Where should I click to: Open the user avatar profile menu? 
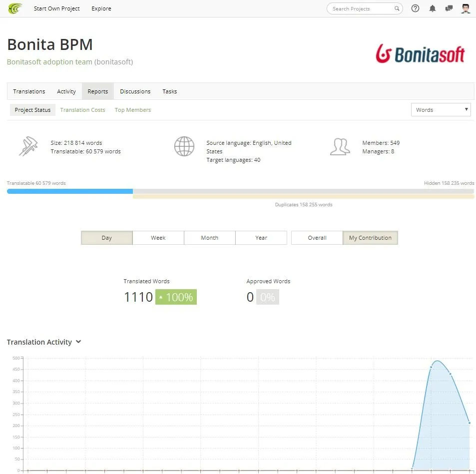tap(466, 8)
